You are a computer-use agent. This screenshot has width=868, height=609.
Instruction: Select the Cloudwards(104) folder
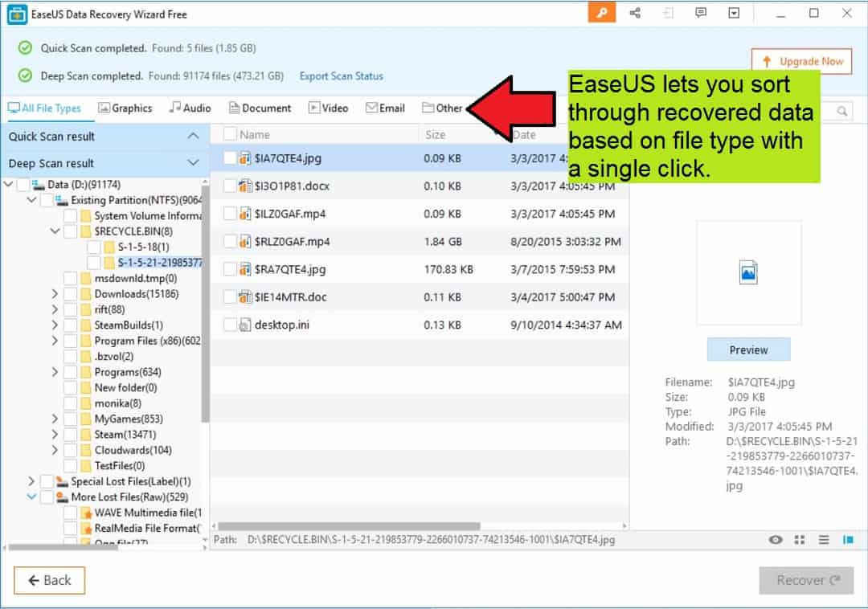[133, 450]
